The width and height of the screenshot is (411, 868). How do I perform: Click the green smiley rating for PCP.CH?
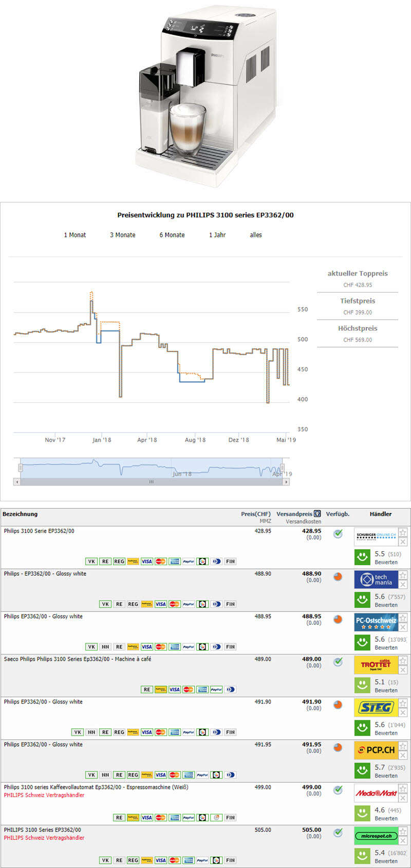pyautogui.click(x=363, y=770)
